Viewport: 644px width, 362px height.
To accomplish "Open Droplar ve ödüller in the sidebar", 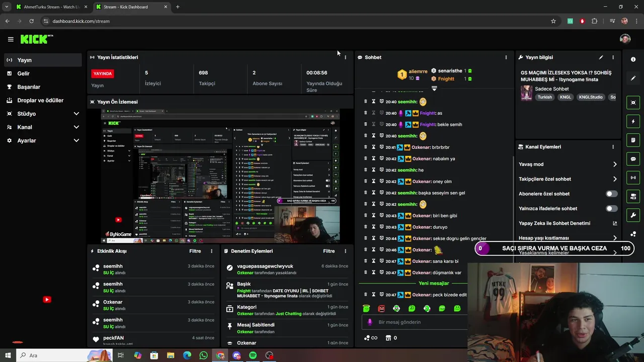I will tap(43, 101).
